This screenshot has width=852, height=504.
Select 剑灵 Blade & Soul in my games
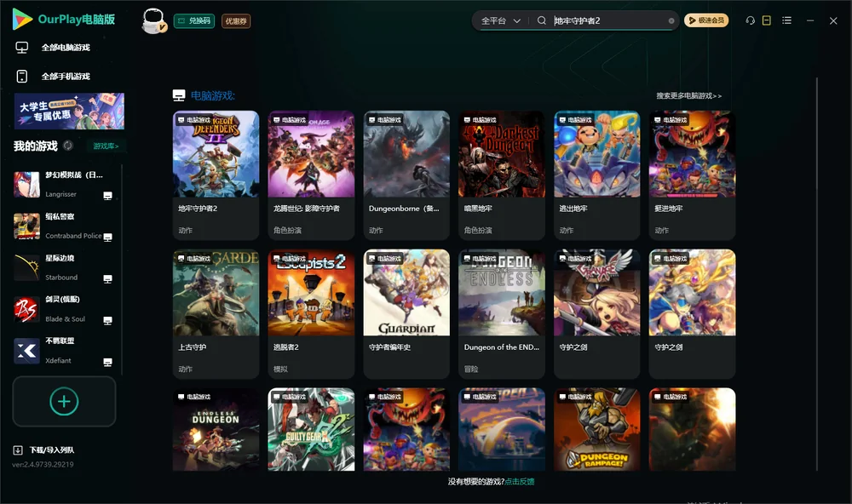click(64, 309)
